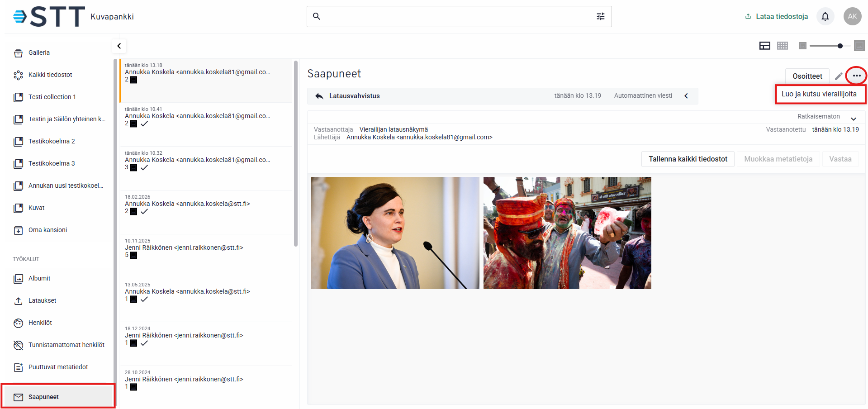Adjust the thumbnail size slider

[840, 46]
